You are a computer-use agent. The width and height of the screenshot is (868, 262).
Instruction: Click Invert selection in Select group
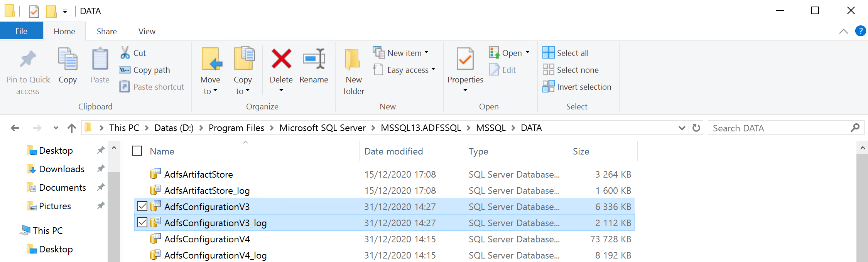(584, 87)
